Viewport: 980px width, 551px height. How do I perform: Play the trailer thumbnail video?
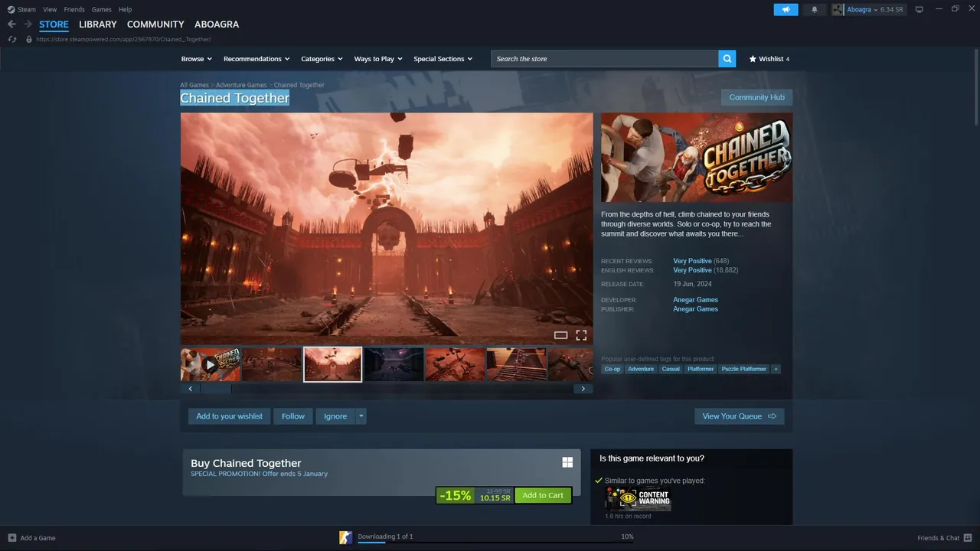pyautogui.click(x=211, y=364)
